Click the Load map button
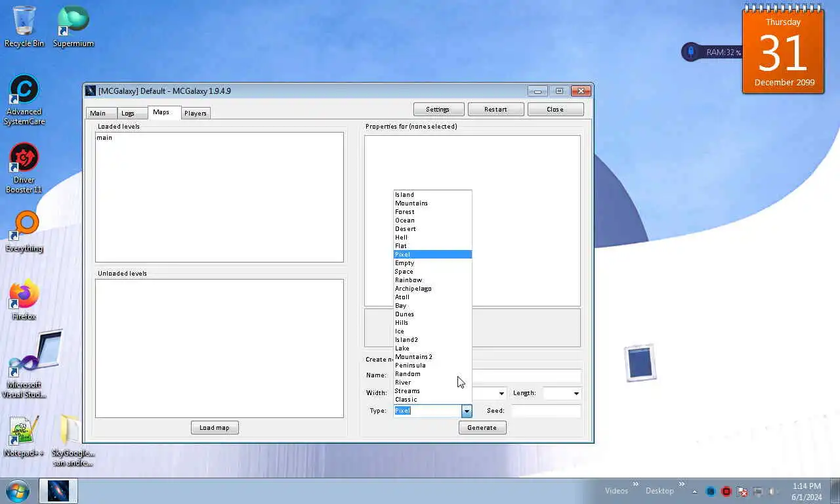The height and width of the screenshot is (504, 840). (215, 428)
